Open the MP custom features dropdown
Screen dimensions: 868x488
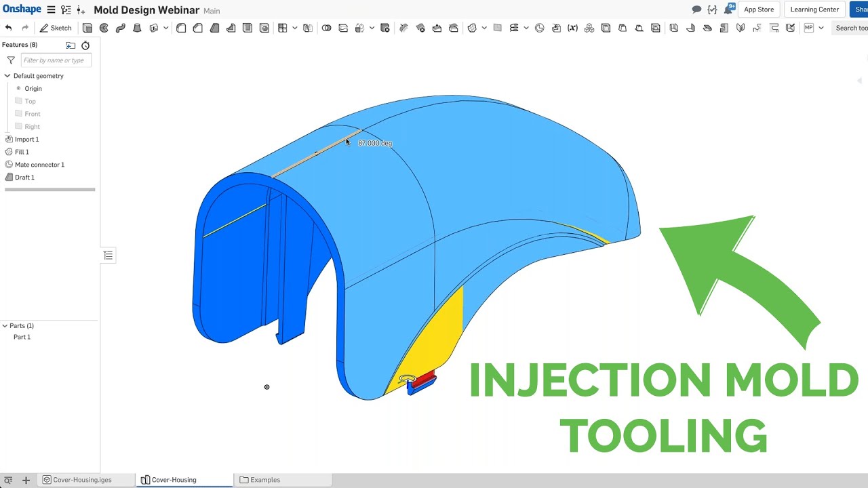pyautogui.click(x=821, y=28)
